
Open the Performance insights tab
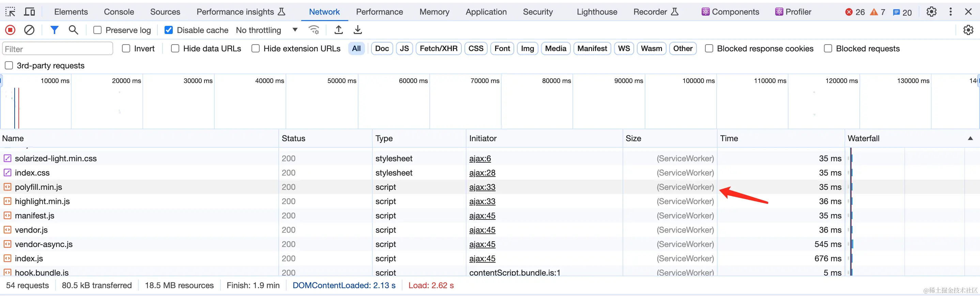pyautogui.click(x=241, y=12)
